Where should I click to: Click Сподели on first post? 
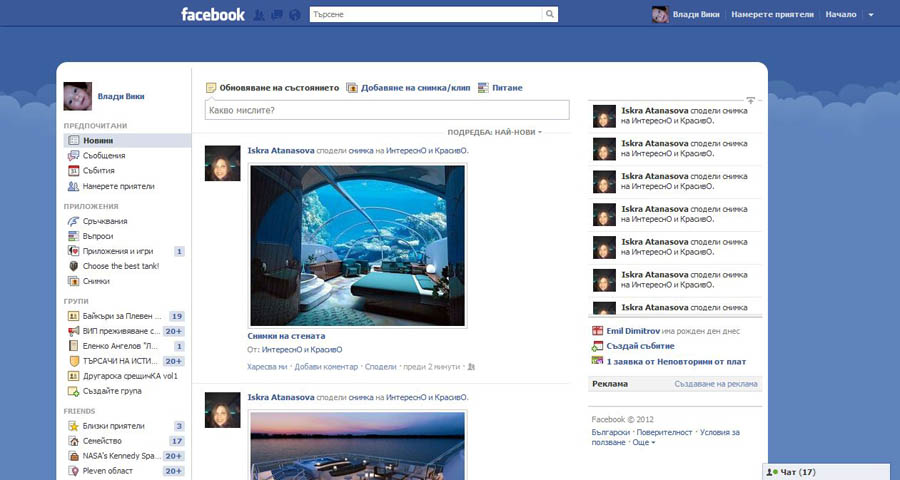pyautogui.click(x=381, y=366)
